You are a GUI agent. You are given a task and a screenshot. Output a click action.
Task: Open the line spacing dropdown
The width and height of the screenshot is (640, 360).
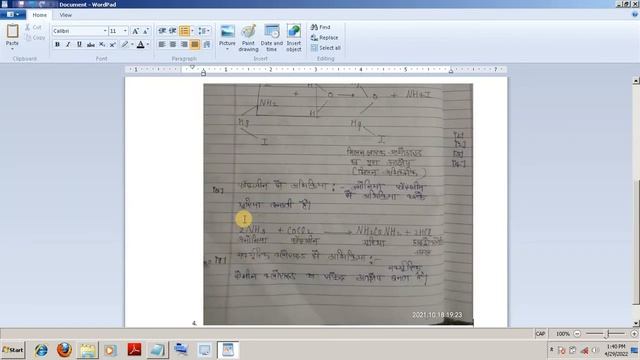pos(204,31)
